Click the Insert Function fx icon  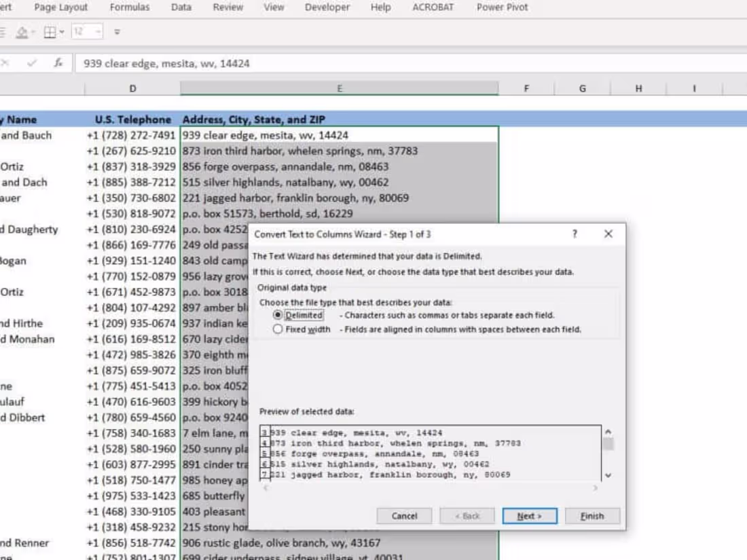coord(59,62)
